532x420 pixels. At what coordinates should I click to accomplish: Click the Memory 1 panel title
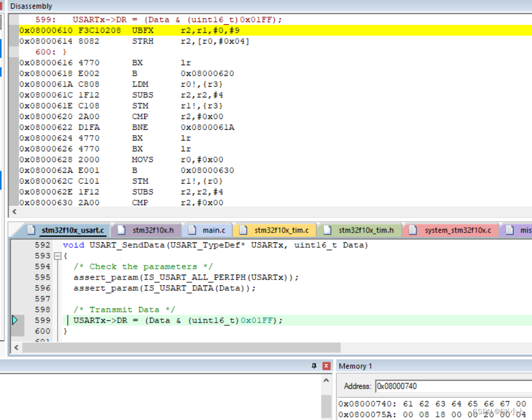pos(355,366)
